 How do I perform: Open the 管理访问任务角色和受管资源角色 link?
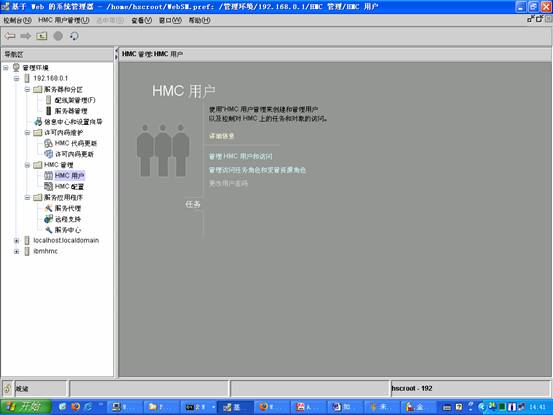click(257, 170)
